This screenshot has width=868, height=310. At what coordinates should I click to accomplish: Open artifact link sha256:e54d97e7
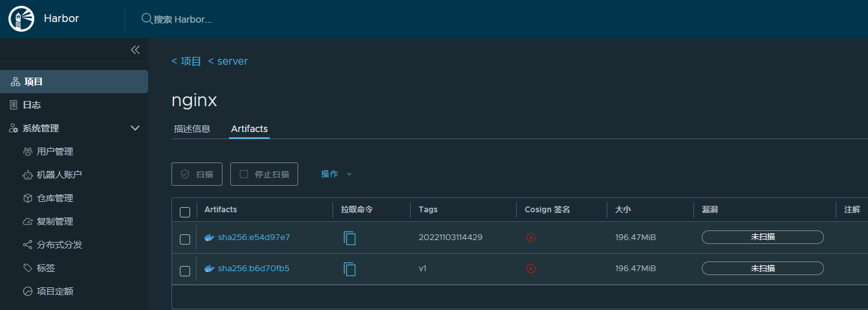(x=254, y=238)
